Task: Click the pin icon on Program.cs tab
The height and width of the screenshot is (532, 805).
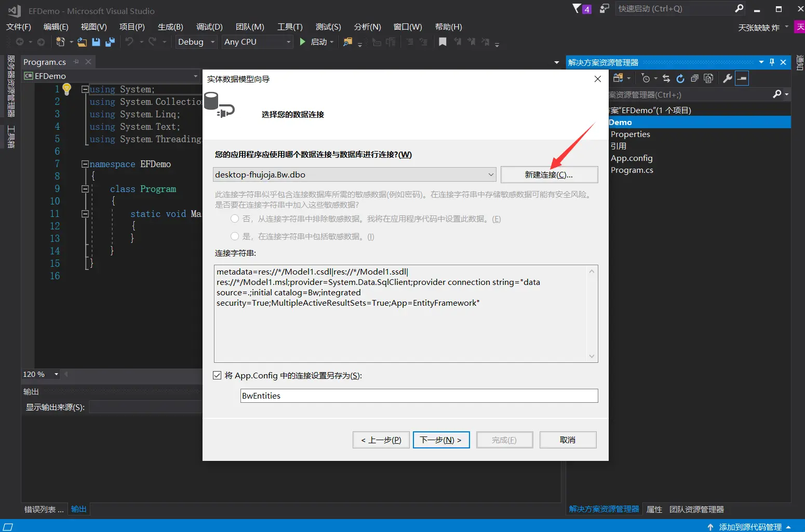Action: pos(76,62)
